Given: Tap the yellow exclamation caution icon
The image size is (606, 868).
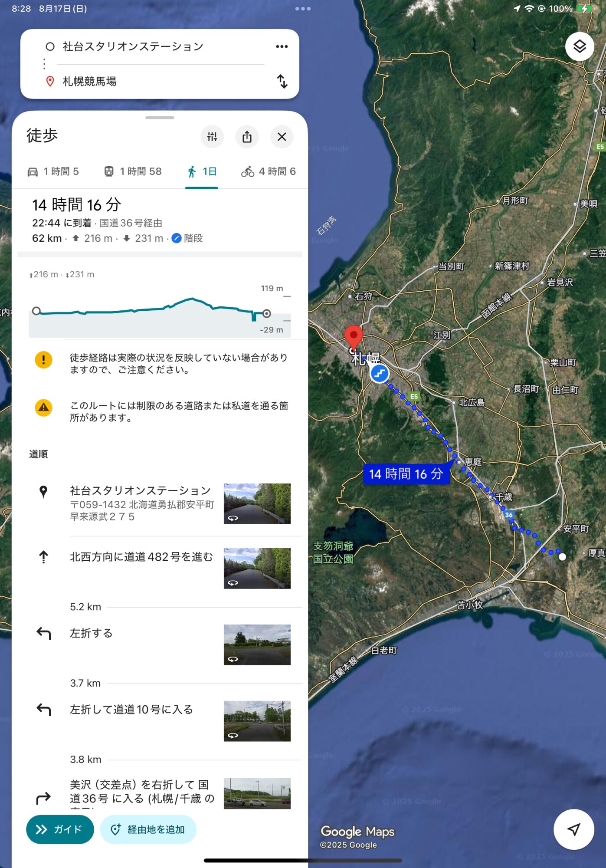Looking at the screenshot, I should [x=43, y=360].
